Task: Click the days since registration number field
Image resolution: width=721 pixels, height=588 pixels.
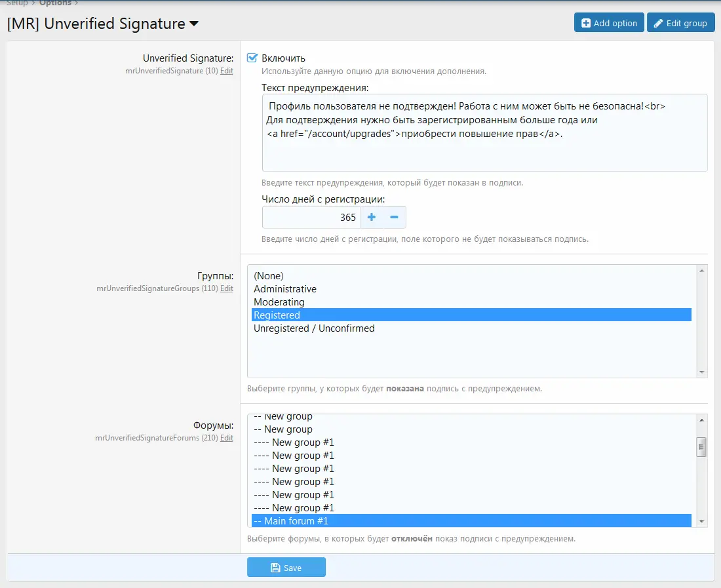Action: (x=311, y=218)
